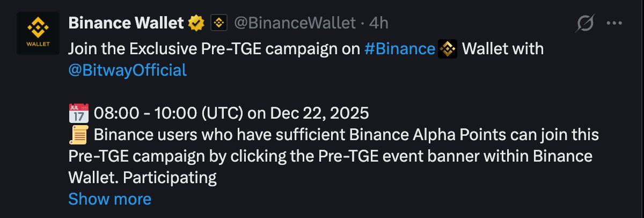Click the calendar emoji before event time

79,113
